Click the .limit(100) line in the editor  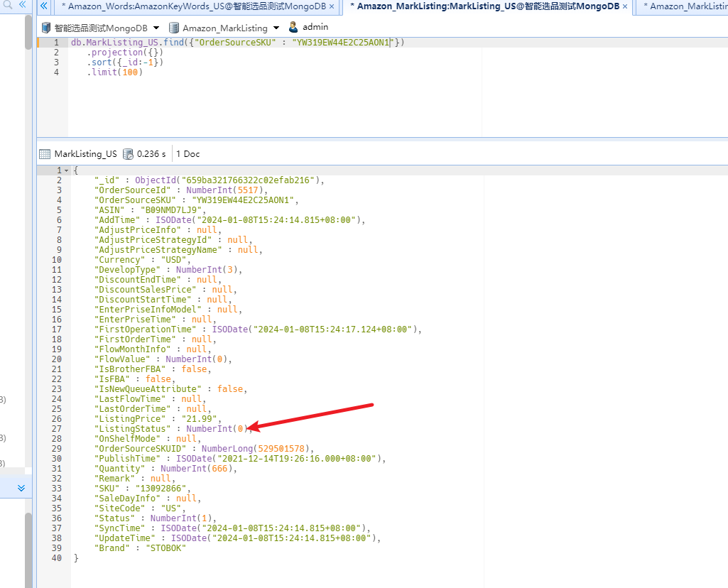(114, 72)
